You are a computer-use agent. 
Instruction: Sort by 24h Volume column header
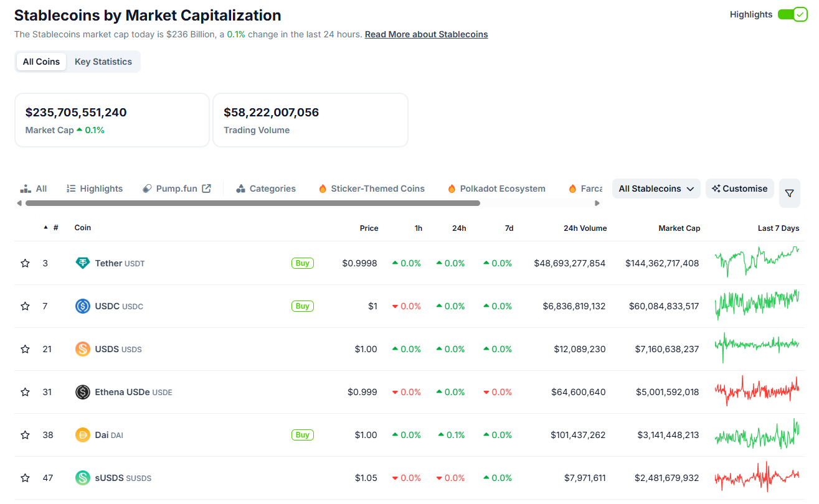585,228
